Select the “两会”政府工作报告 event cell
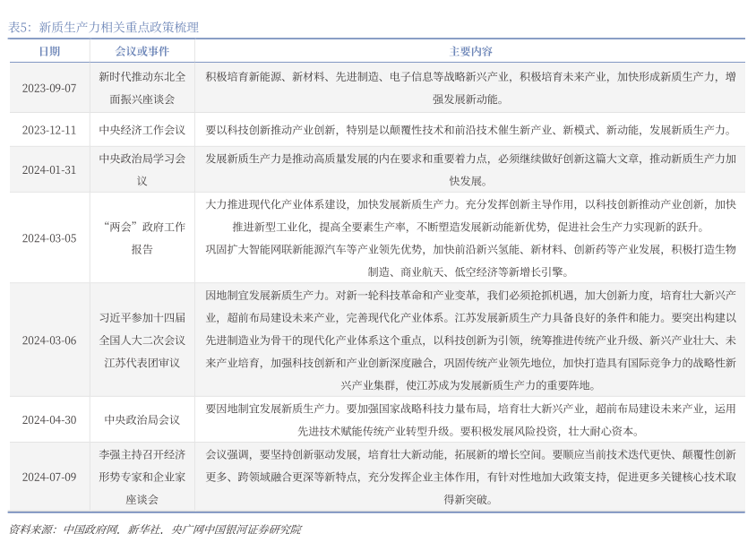756x534 pixels. tap(142, 238)
